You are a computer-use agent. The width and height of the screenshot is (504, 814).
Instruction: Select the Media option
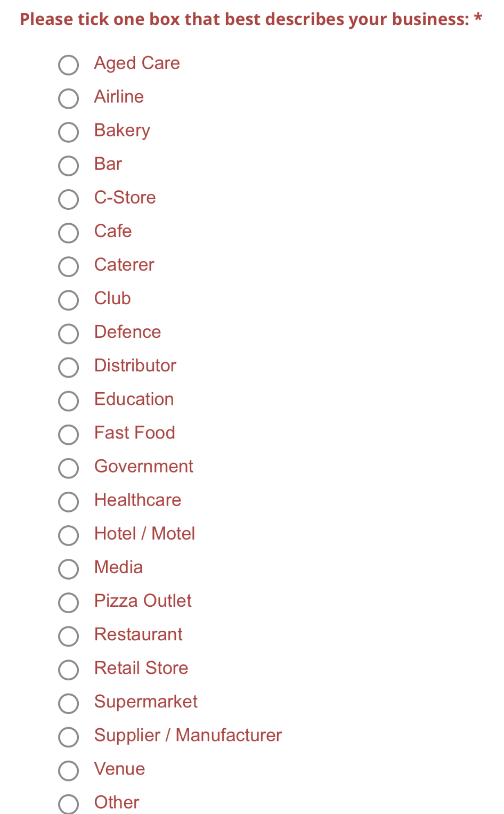click(68, 569)
